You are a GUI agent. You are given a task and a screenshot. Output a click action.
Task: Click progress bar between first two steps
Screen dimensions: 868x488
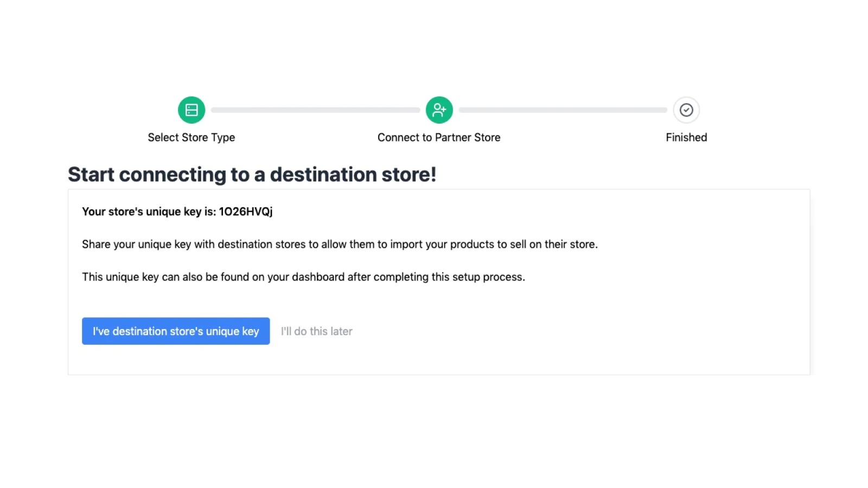(x=315, y=110)
